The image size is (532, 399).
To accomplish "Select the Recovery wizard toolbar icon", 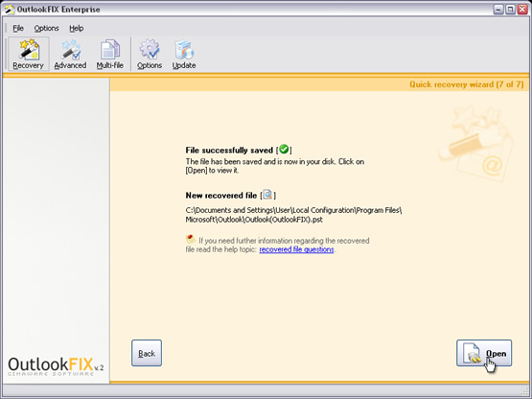I will pyautogui.click(x=29, y=54).
